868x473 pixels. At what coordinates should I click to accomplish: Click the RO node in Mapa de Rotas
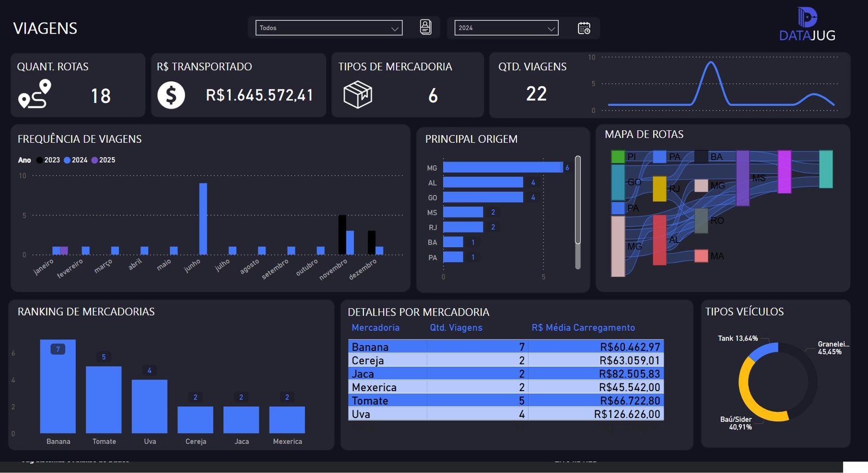(701, 221)
